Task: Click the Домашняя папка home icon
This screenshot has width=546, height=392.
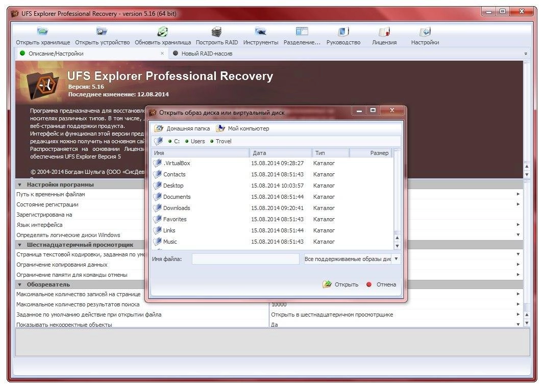Action: point(159,128)
